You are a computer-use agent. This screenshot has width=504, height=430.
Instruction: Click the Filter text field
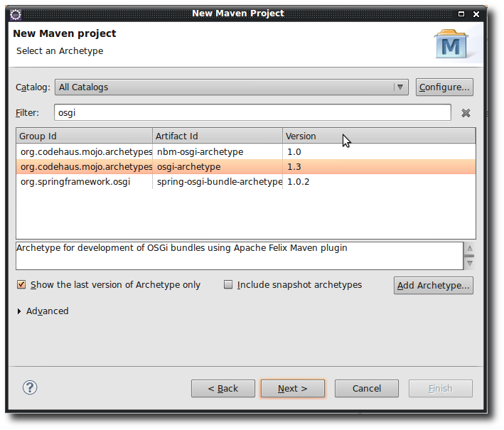[x=252, y=113]
